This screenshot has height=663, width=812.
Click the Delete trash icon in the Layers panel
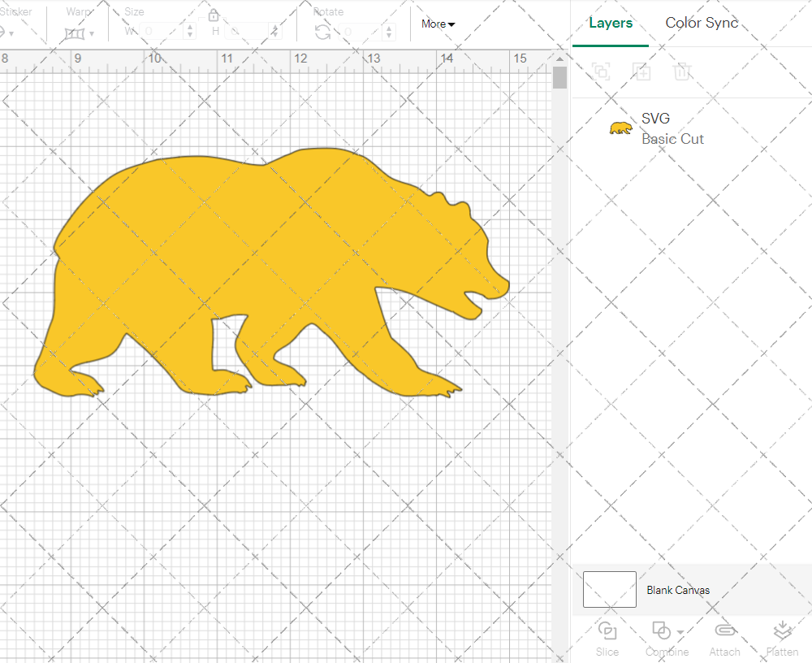[x=683, y=71]
